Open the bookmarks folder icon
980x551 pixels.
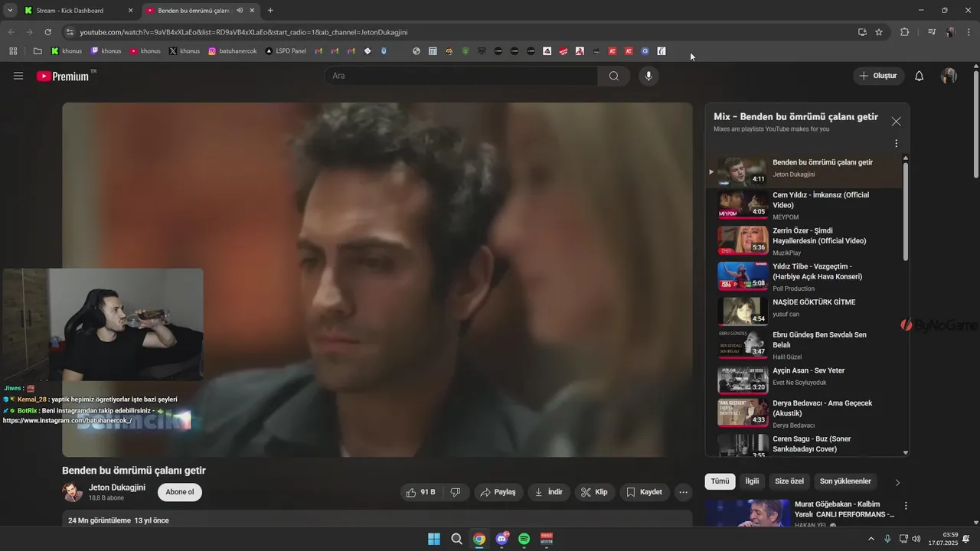[x=38, y=51]
